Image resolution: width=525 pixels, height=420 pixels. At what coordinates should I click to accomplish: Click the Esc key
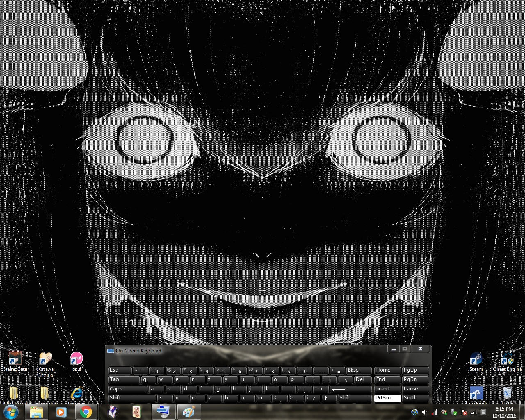coord(120,370)
